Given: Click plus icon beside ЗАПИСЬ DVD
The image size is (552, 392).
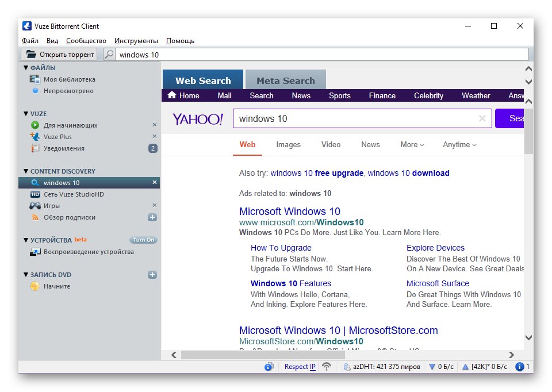Looking at the screenshot, I should [x=152, y=275].
